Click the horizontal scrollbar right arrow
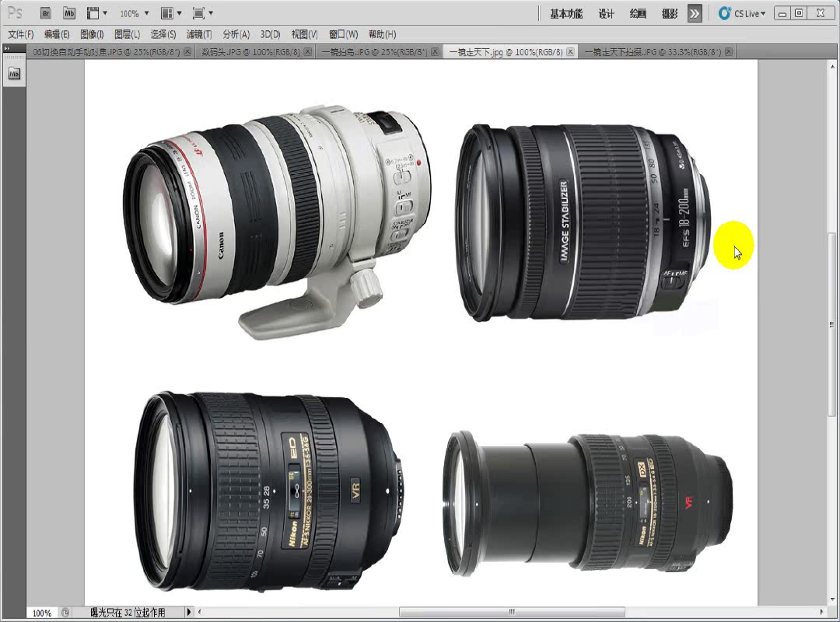This screenshot has width=840, height=622. point(821,611)
